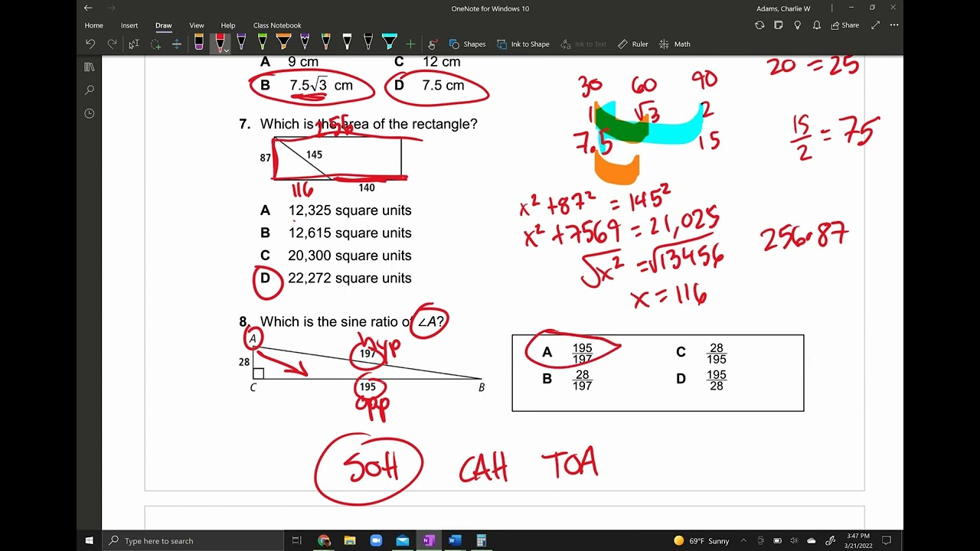Show hidden tray icons chevron
Image resolution: width=980 pixels, height=551 pixels.
[743, 541]
